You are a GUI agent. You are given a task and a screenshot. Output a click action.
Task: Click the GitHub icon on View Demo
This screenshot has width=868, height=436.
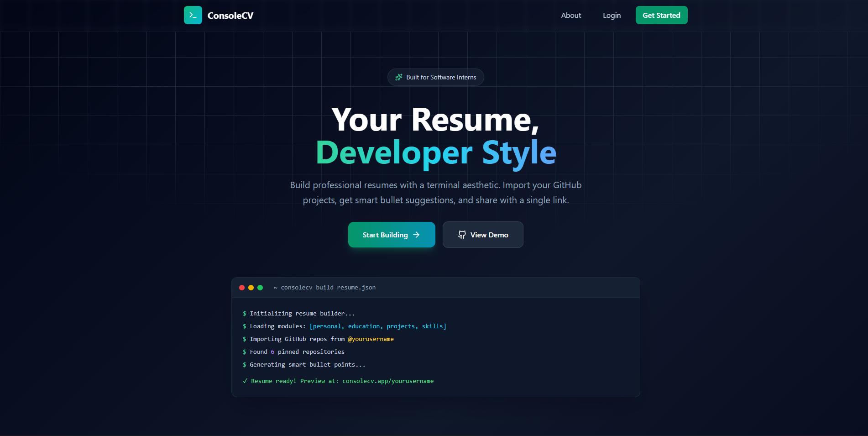point(462,235)
